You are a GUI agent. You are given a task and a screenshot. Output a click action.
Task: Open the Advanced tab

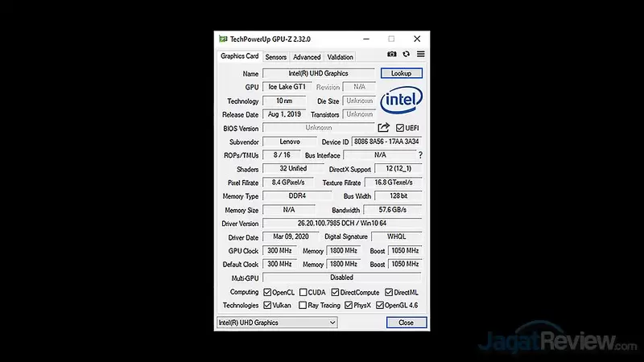(x=307, y=57)
